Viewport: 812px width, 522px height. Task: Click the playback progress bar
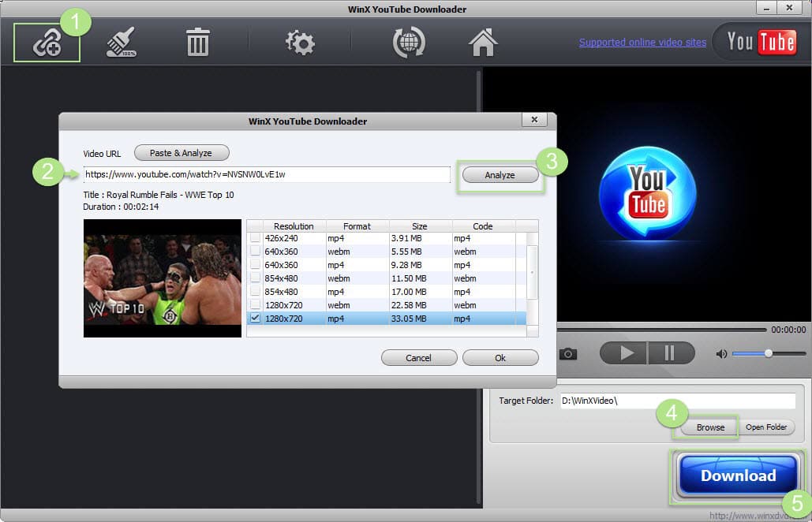coord(662,330)
